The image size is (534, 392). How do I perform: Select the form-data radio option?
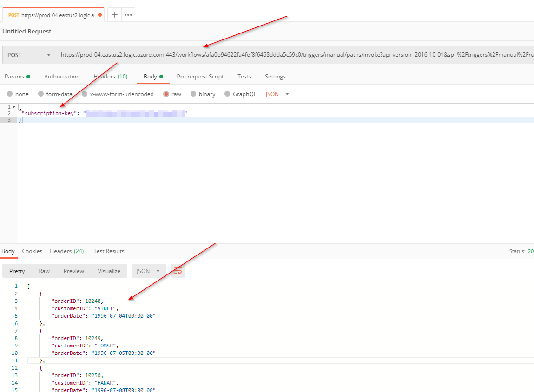(x=41, y=94)
